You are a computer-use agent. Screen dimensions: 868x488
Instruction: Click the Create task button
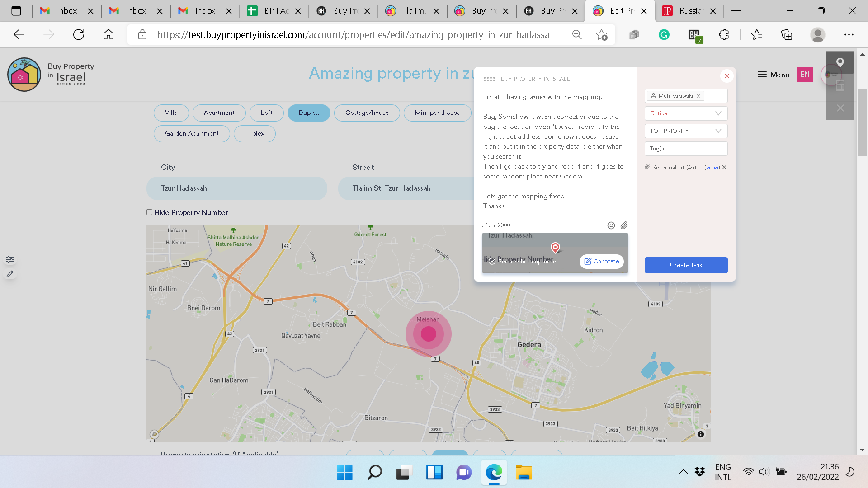pos(686,265)
